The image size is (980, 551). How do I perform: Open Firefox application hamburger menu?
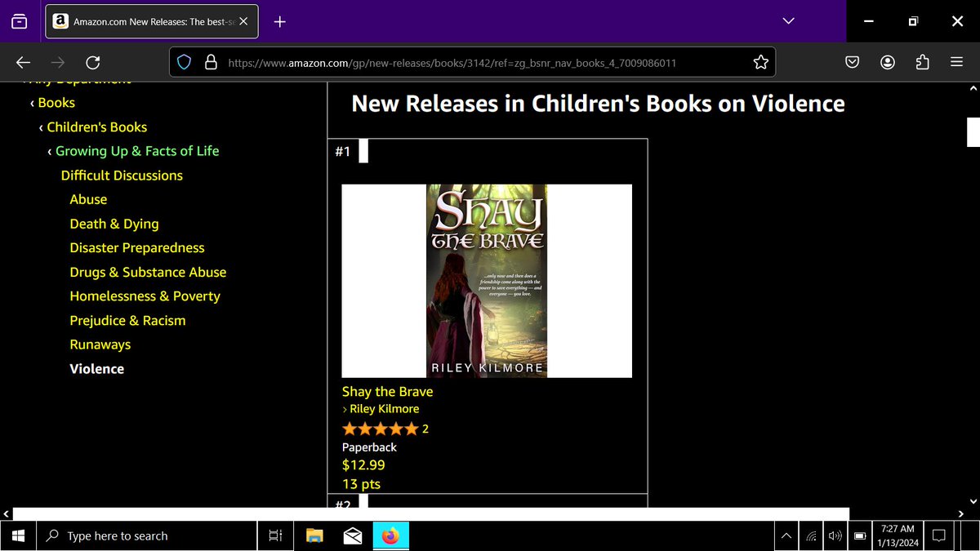(x=956, y=62)
